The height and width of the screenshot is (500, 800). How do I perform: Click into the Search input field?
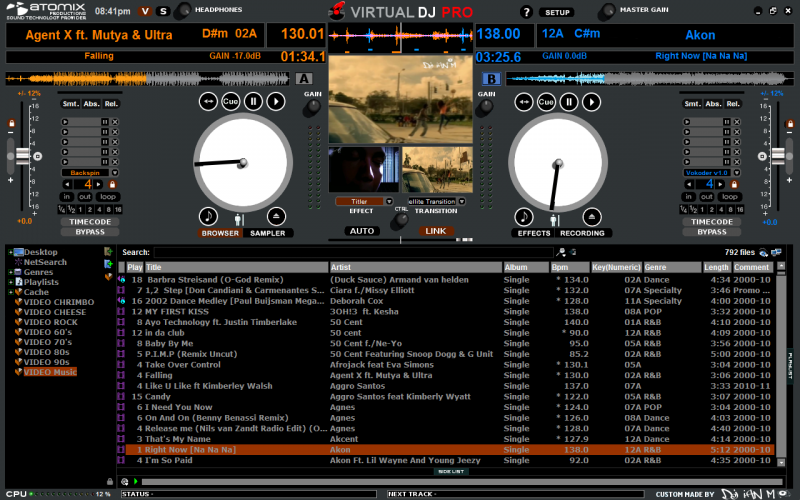click(353, 252)
